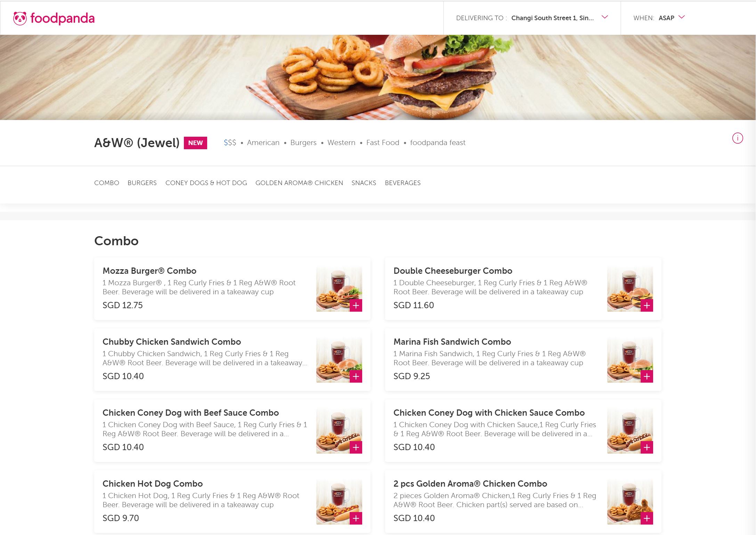
Task: Click the Chicken Hot Dog Combo title
Action: coord(153,484)
